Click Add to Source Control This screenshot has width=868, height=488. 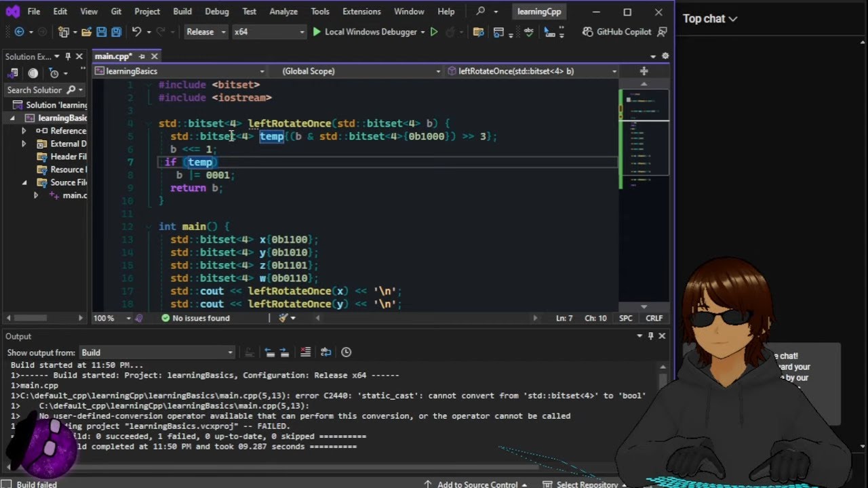pyautogui.click(x=475, y=484)
